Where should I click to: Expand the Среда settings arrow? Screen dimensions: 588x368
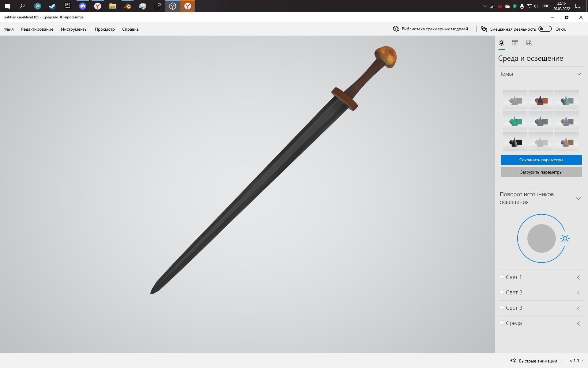click(x=578, y=323)
